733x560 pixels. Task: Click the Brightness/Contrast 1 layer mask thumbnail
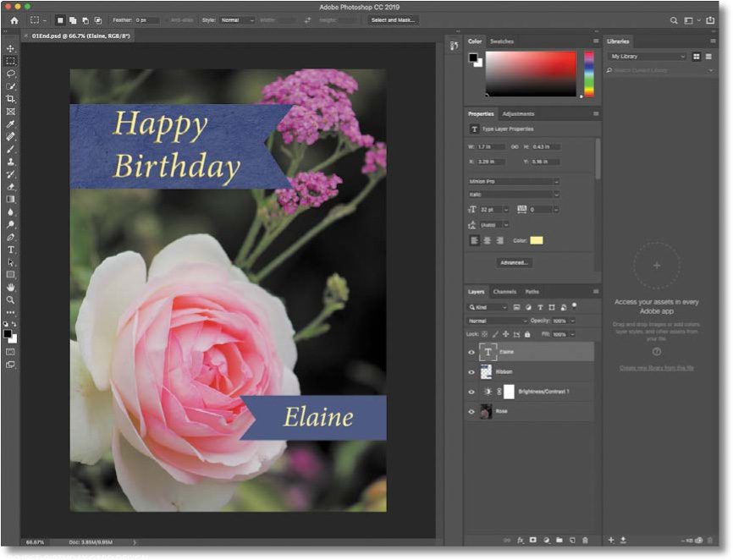pyautogui.click(x=509, y=392)
